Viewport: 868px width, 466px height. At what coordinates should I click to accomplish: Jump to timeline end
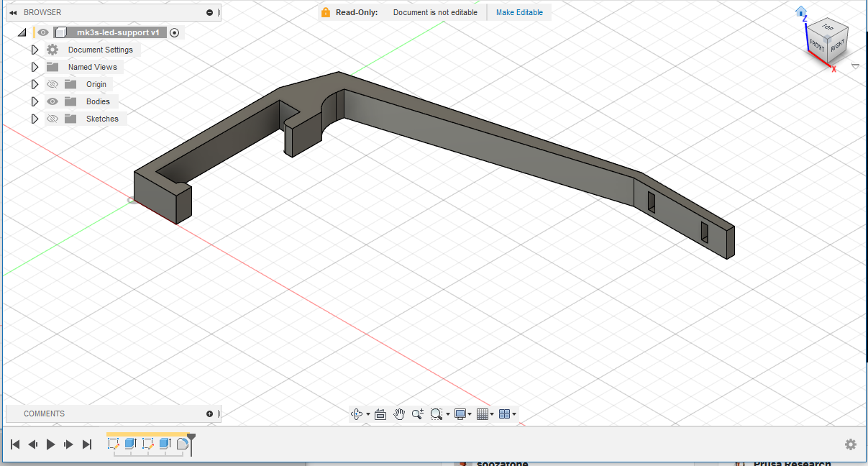pos(87,444)
